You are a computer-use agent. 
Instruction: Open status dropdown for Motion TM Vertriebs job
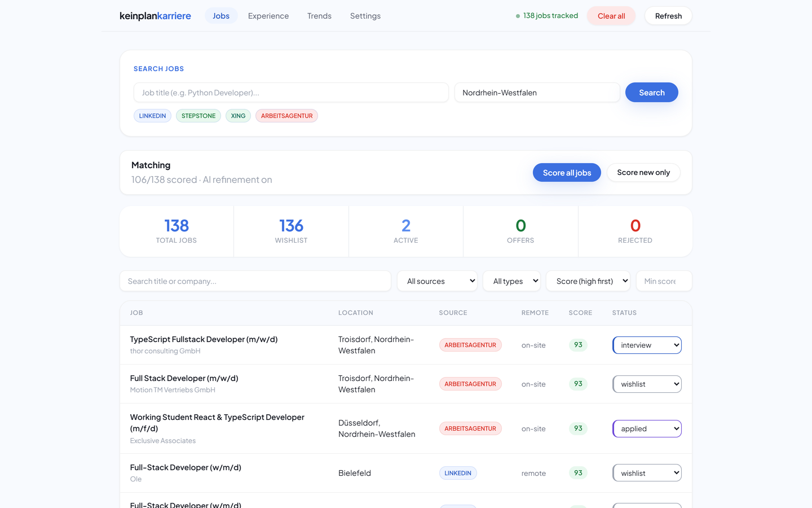coord(647,384)
